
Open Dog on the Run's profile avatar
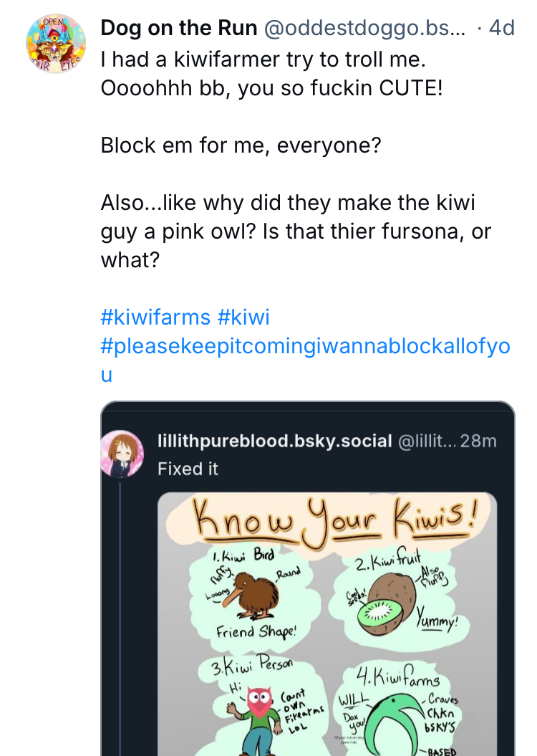[x=54, y=44]
